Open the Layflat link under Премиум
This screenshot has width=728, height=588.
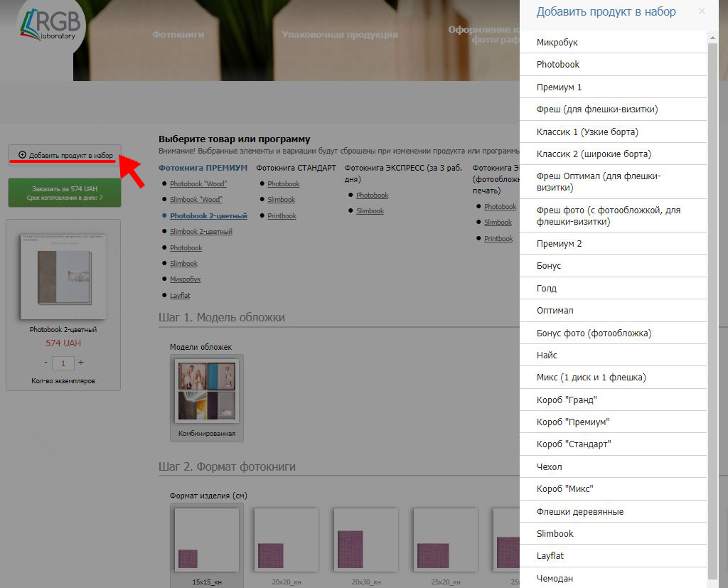pyautogui.click(x=180, y=295)
